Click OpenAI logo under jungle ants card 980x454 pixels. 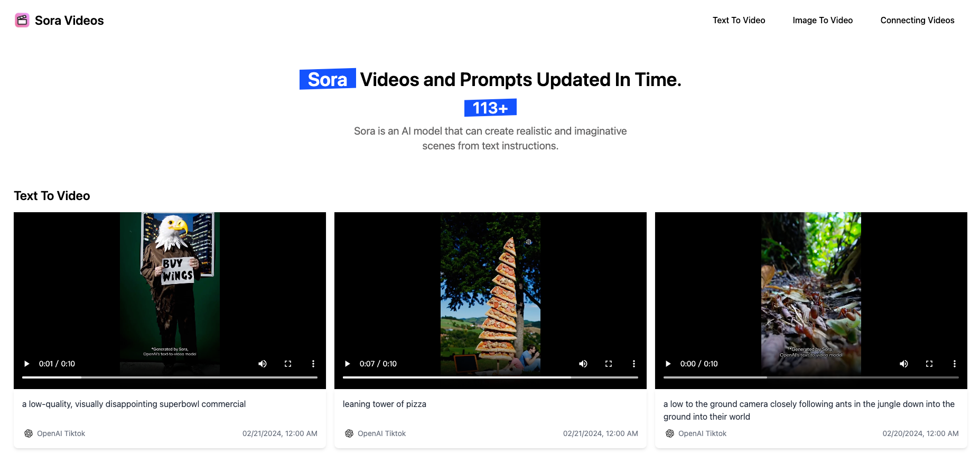tap(670, 433)
